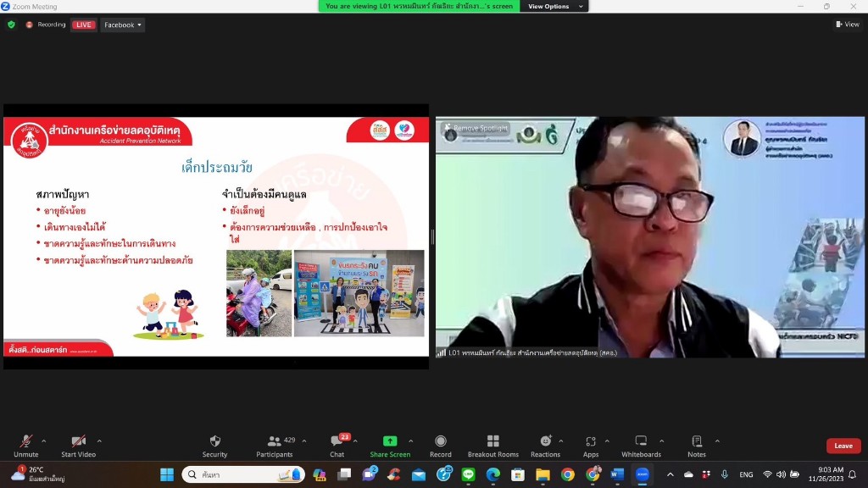This screenshot has width=868, height=488.
Task: Expand the arrow next to Reactions
Action: pos(561,441)
